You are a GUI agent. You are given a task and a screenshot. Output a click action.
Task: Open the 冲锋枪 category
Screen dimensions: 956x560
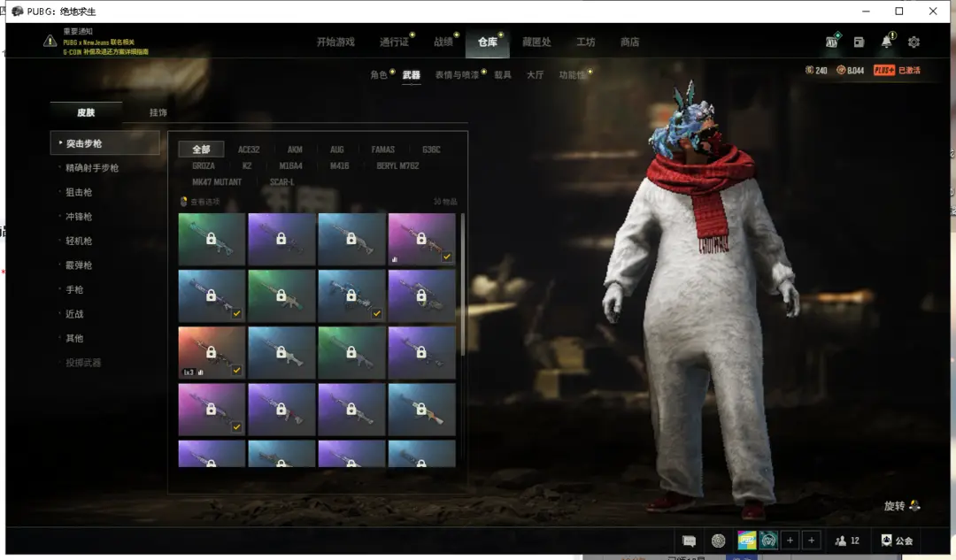[x=79, y=217]
